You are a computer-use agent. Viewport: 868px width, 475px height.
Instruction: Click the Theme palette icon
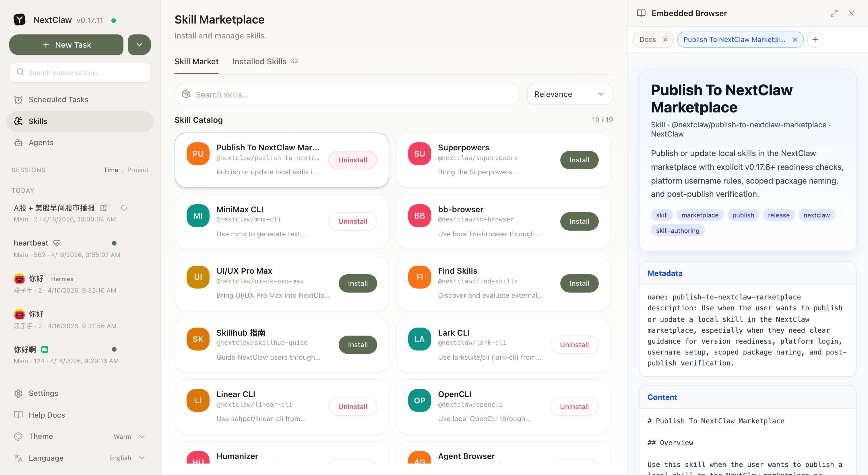click(x=19, y=436)
